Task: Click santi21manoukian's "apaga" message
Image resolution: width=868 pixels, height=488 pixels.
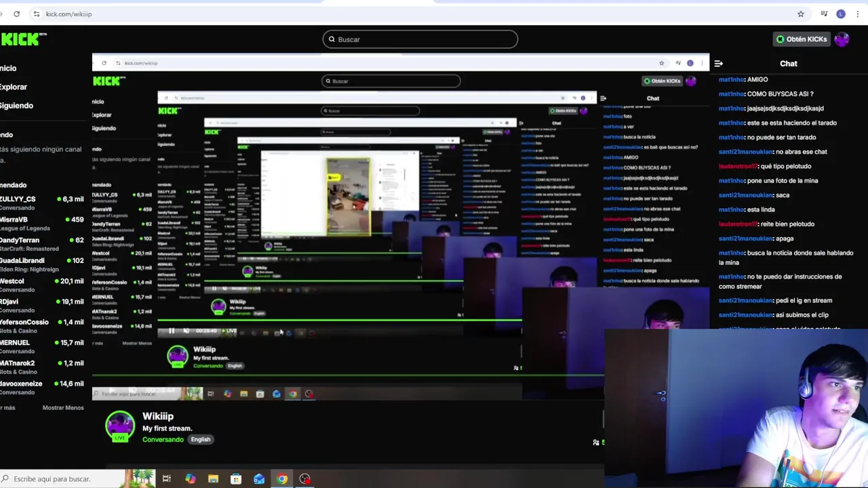Action: 785,239
